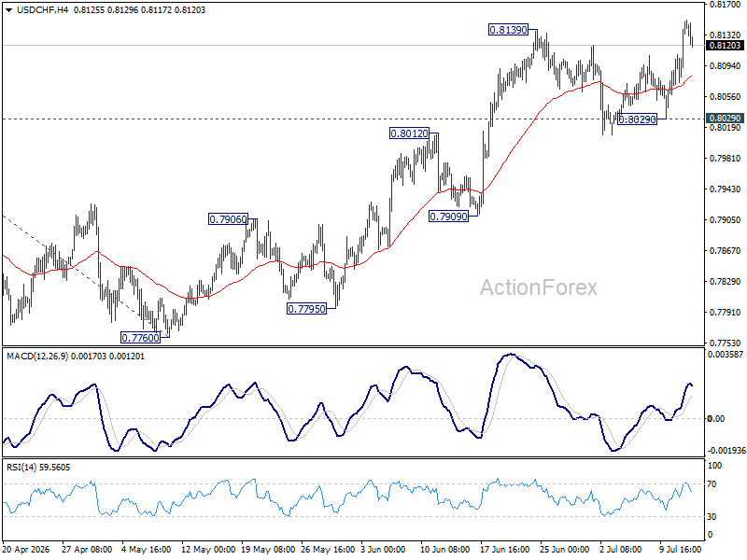Select the 0.81390 price label
The width and height of the screenshot is (747, 560).
tap(508, 30)
